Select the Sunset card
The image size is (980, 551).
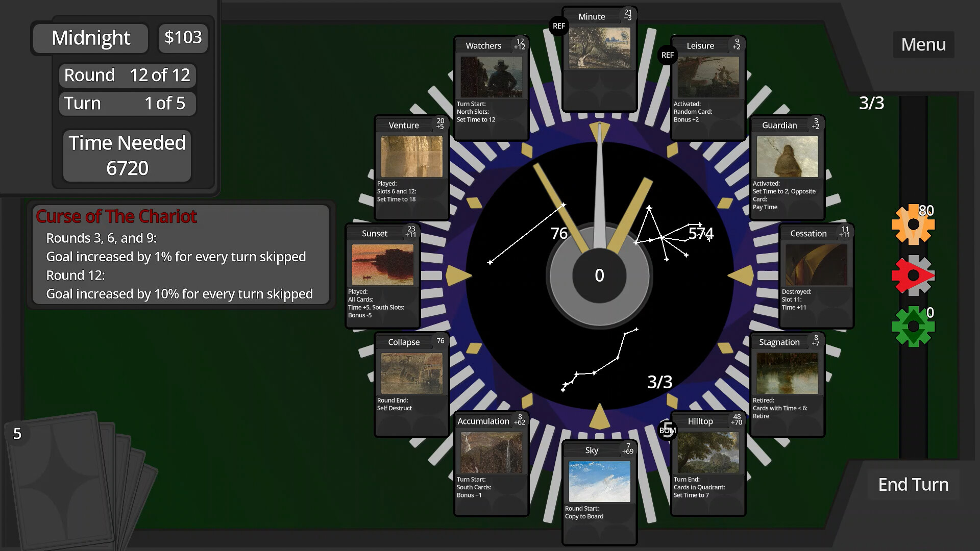tap(383, 276)
